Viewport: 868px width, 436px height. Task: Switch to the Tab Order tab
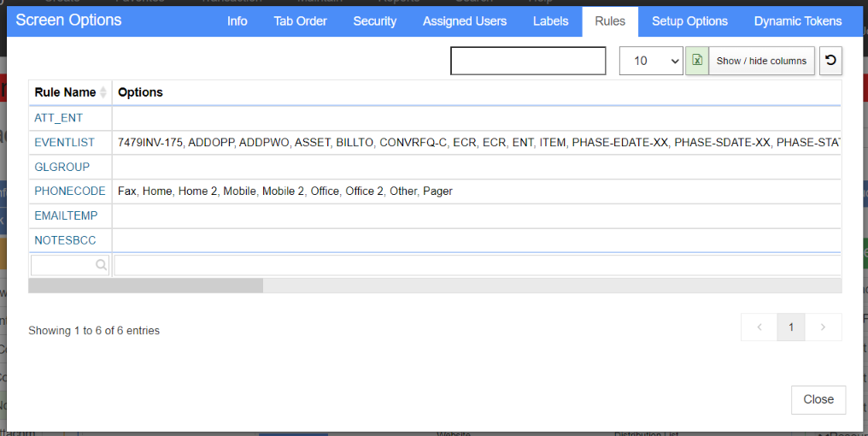[300, 21]
